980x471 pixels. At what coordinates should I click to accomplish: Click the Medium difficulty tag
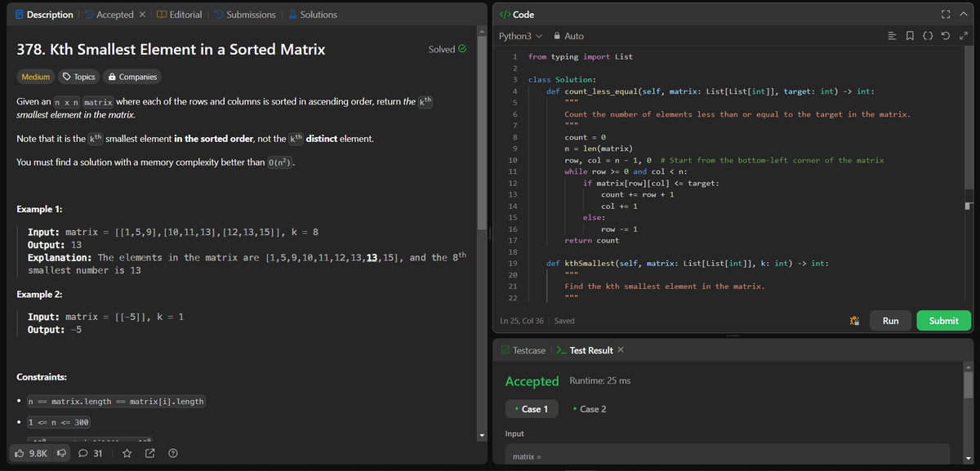tap(35, 77)
